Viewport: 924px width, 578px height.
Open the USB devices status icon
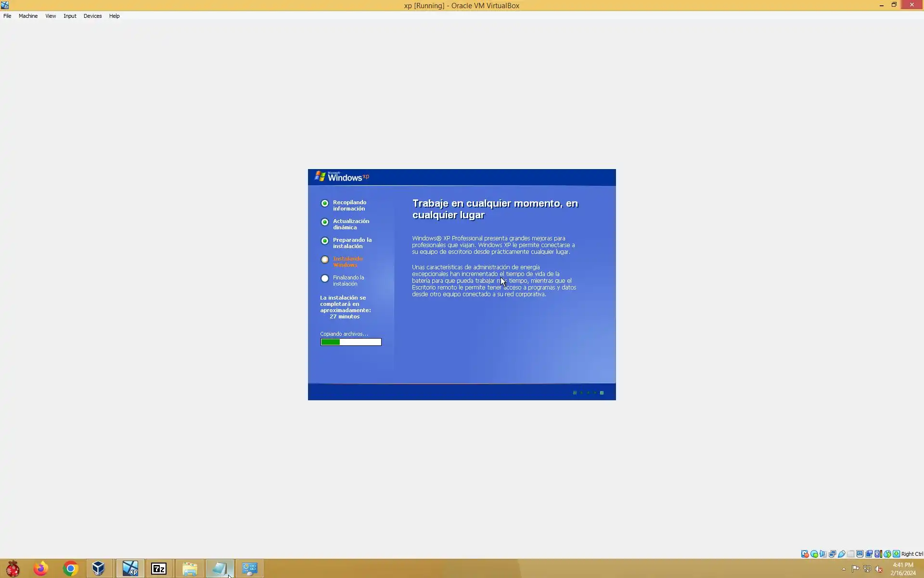pos(841,554)
